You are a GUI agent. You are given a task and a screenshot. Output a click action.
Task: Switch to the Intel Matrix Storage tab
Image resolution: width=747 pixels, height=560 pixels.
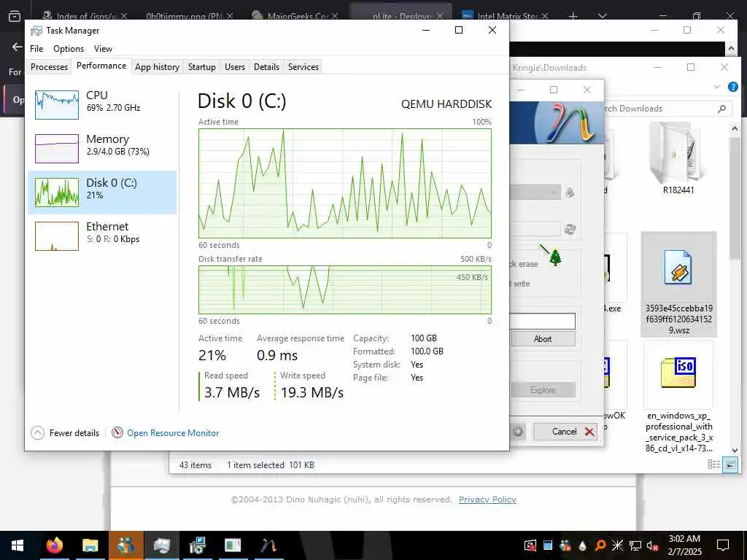point(505,15)
